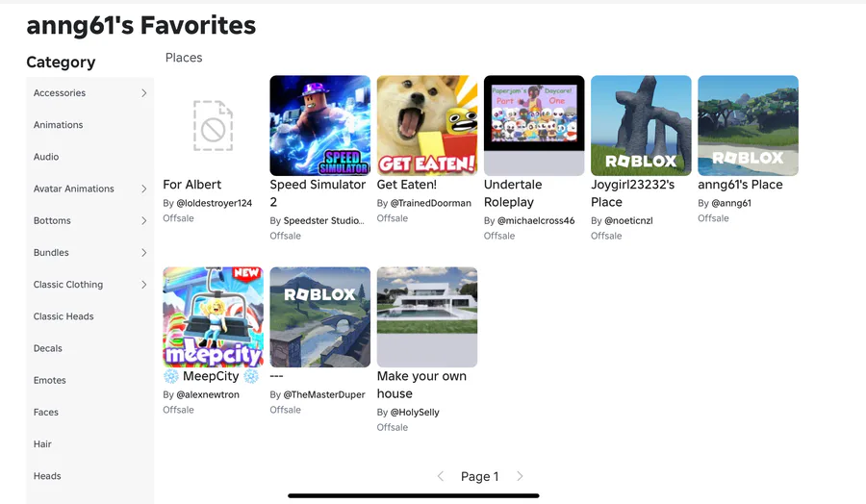Expand the Bundles category chevron

tap(143, 253)
